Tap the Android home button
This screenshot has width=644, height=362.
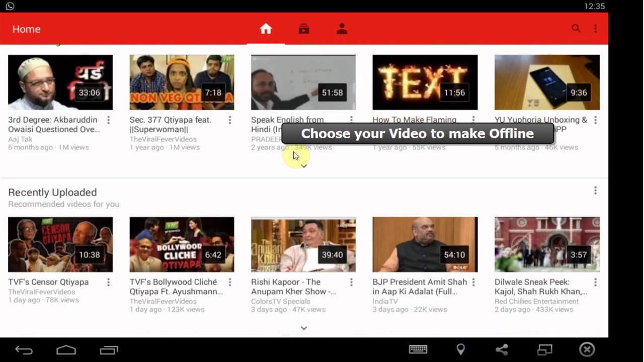tap(66, 350)
